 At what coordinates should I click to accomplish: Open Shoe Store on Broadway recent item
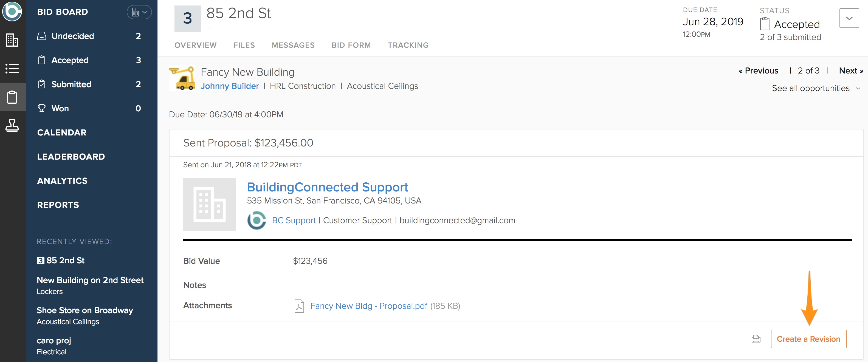[x=84, y=310]
